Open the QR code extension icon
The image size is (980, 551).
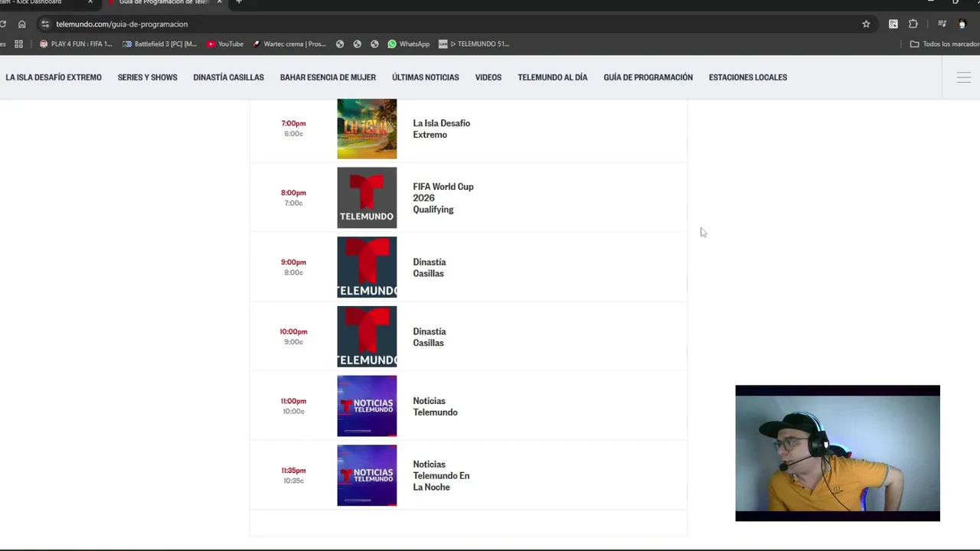(893, 24)
